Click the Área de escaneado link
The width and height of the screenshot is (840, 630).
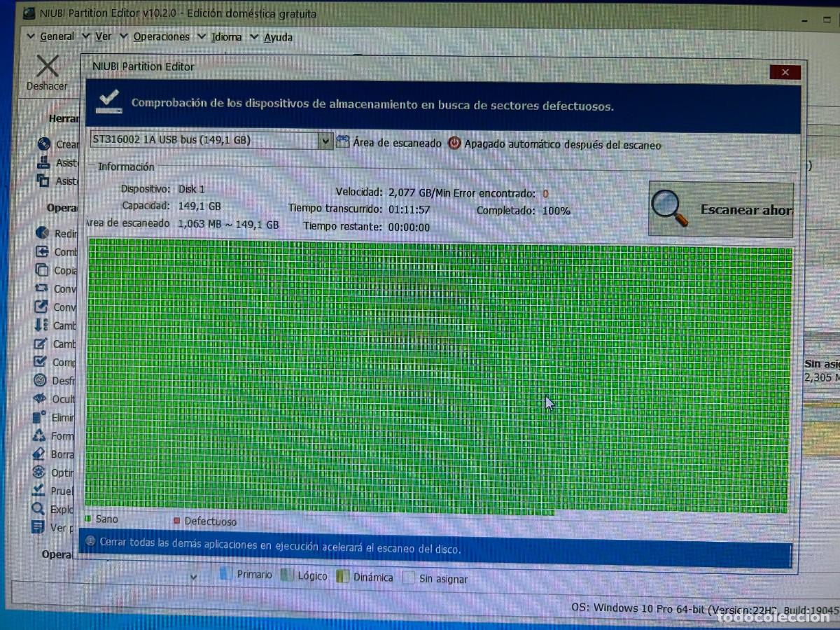397,143
